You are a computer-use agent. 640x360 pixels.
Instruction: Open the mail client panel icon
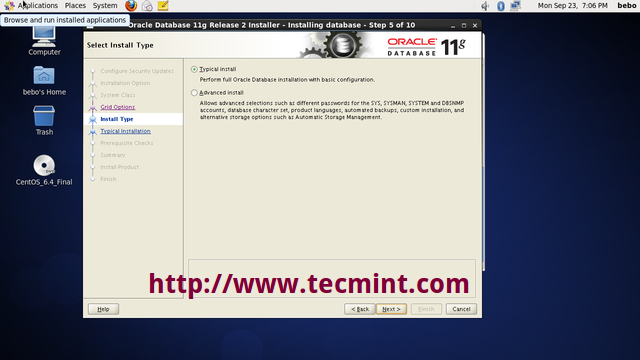click(x=147, y=5)
